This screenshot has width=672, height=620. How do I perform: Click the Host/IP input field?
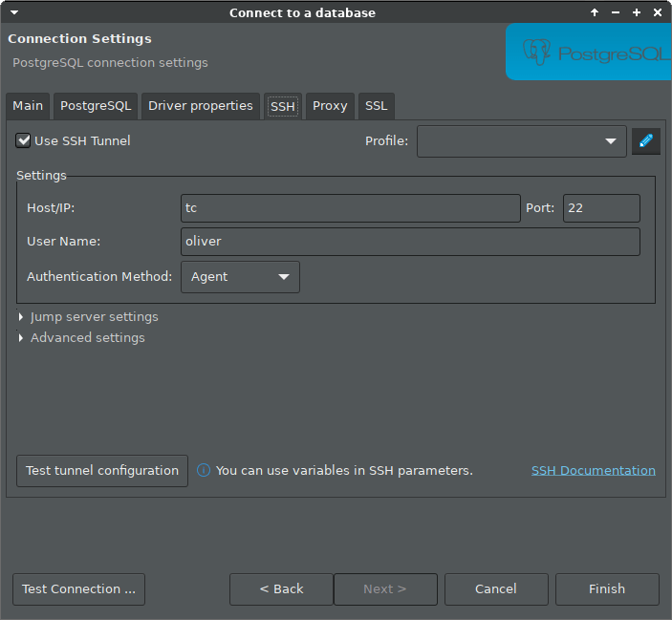pos(349,208)
